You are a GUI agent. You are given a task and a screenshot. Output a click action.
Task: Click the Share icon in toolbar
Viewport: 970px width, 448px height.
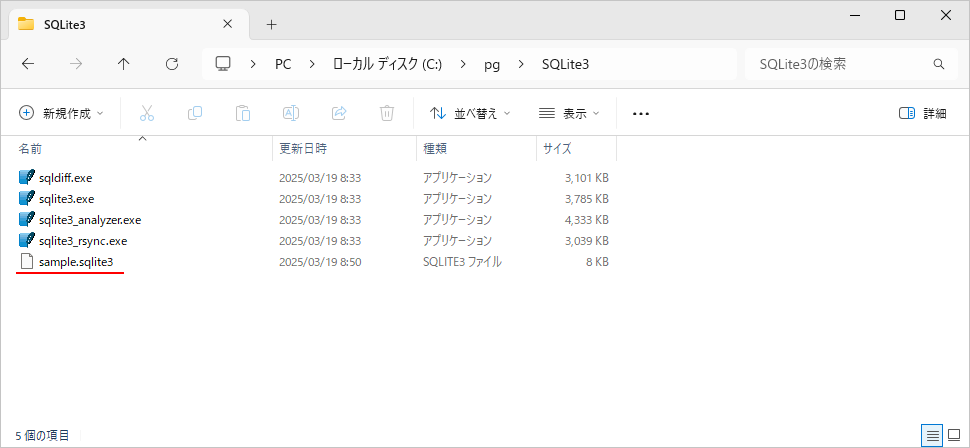(339, 113)
